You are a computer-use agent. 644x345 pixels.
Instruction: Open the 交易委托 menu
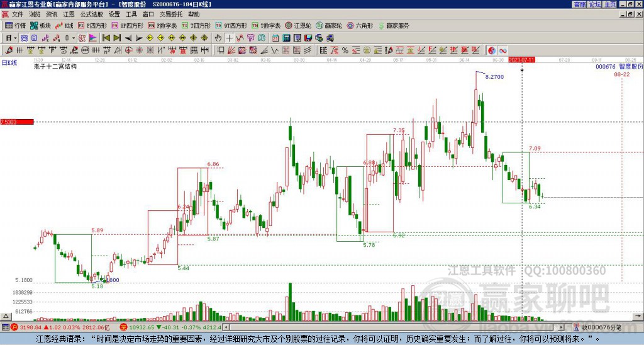pyautogui.click(x=171, y=14)
